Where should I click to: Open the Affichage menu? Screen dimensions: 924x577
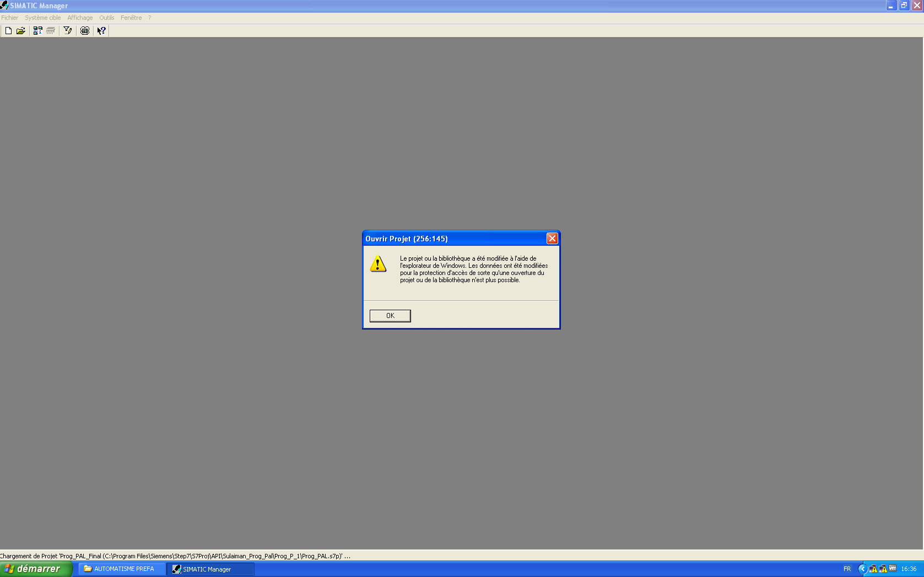pyautogui.click(x=80, y=18)
